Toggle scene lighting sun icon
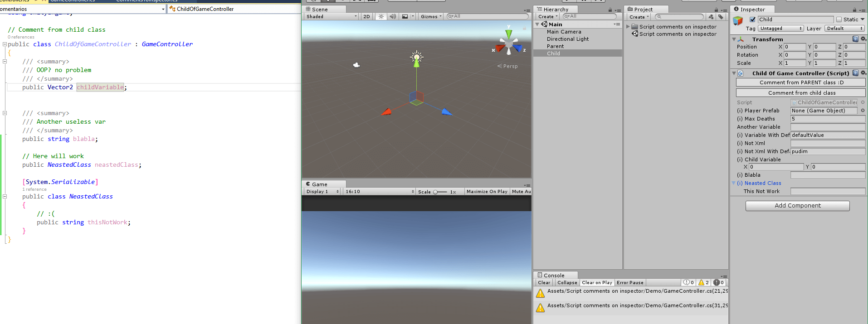This screenshot has height=324, width=868. [x=381, y=16]
